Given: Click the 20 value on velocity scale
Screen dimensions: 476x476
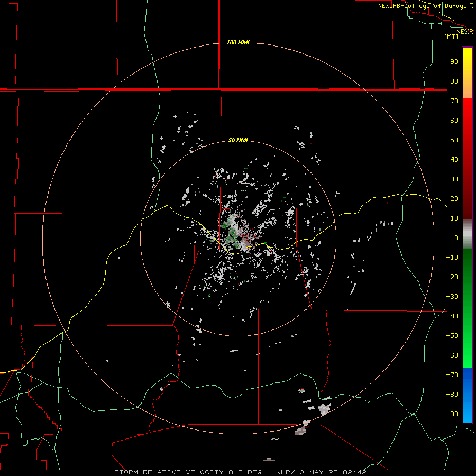Looking at the screenshot, I should click(454, 199).
